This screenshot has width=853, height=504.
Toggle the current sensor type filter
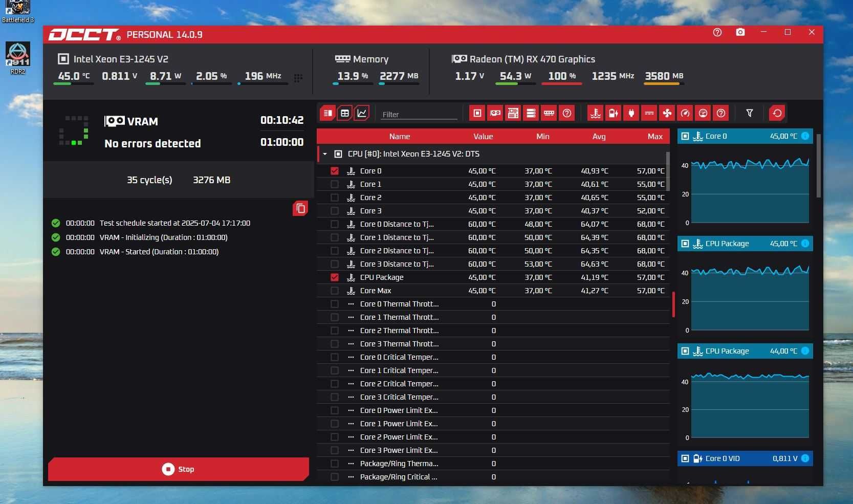point(649,113)
